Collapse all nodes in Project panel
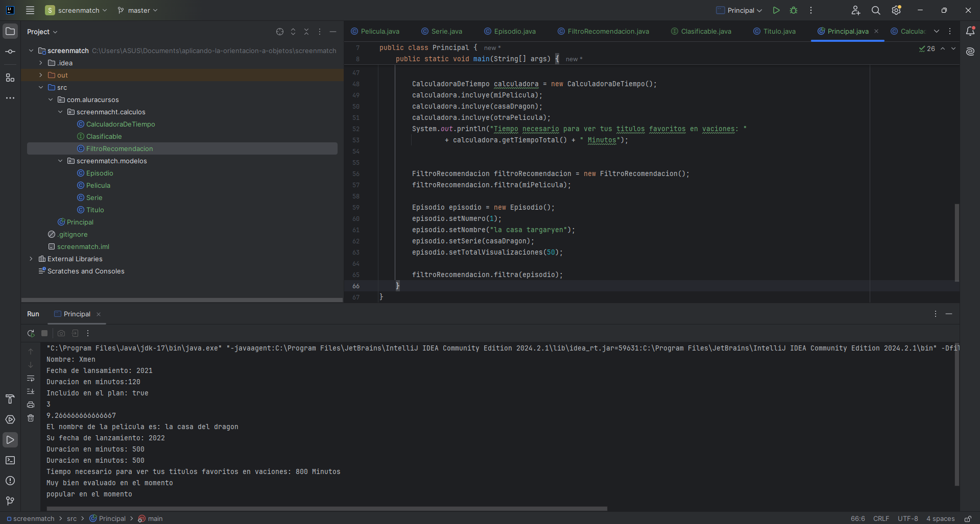 [306, 32]
